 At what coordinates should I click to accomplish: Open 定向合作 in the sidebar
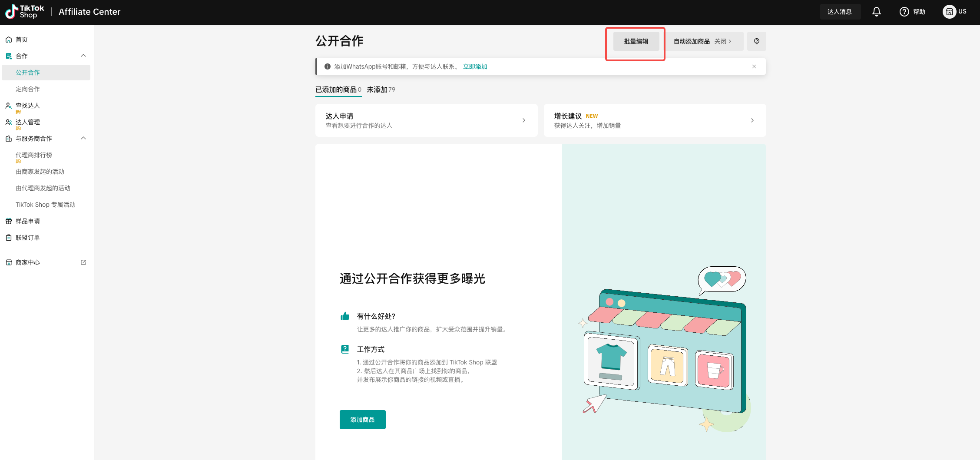click(28, 89)
